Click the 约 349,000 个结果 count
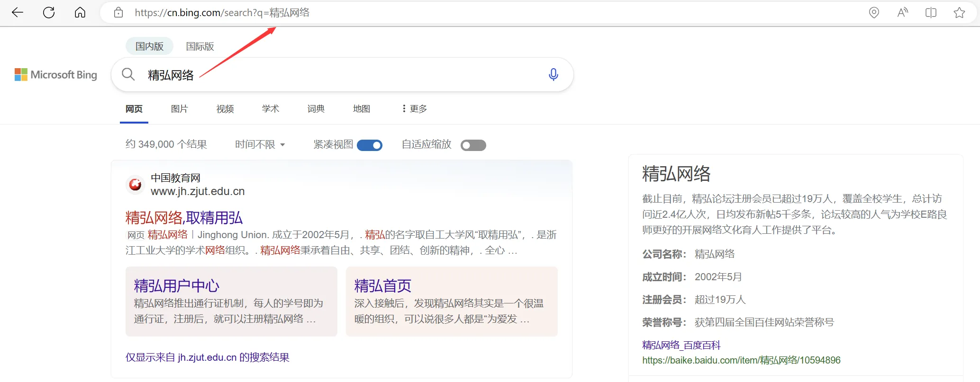Viewport: 980px width, 382px height. [x=166, y=144]
